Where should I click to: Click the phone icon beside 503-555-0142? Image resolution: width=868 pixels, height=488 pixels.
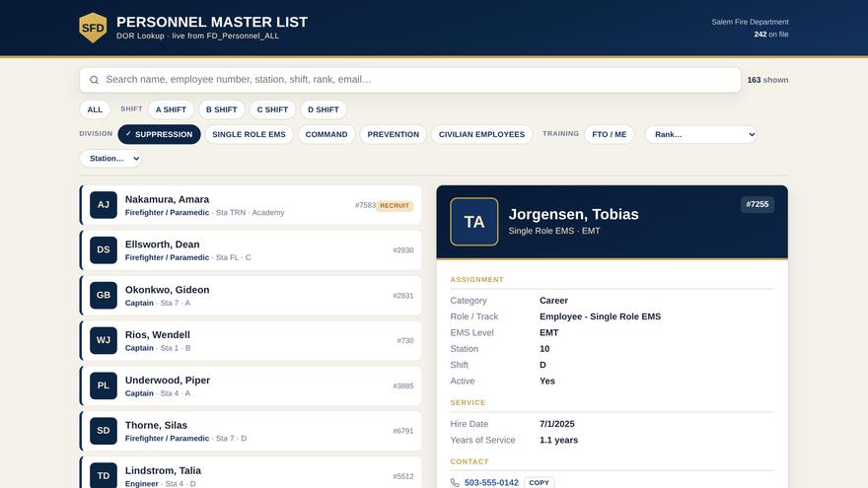click(455, 483)
